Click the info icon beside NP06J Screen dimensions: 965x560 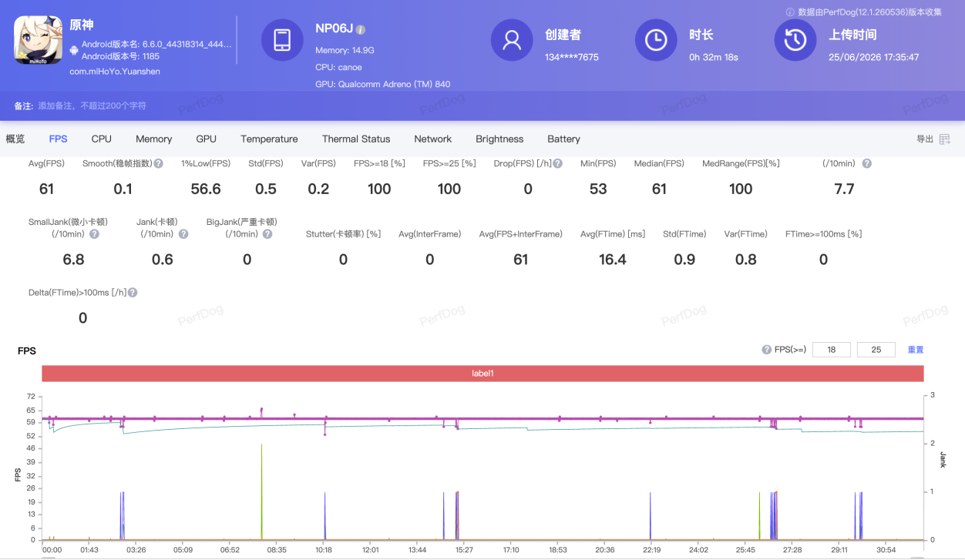tap(361, 29)
